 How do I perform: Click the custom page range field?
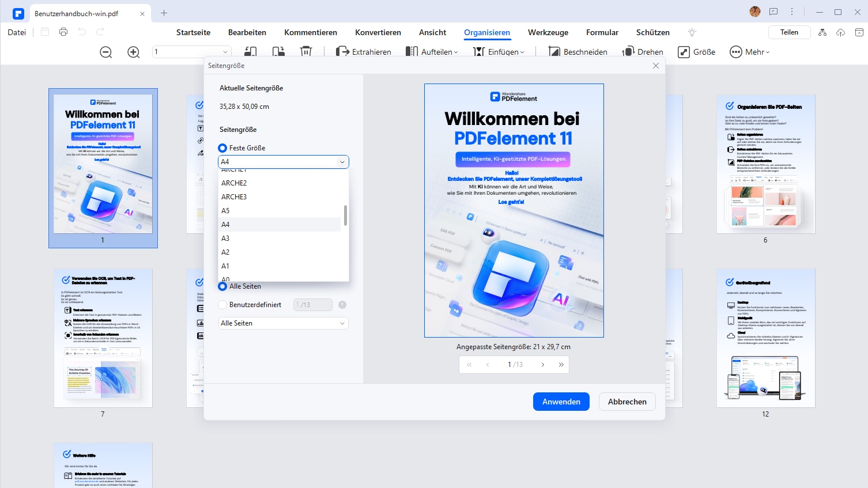[x=313, y=305]
